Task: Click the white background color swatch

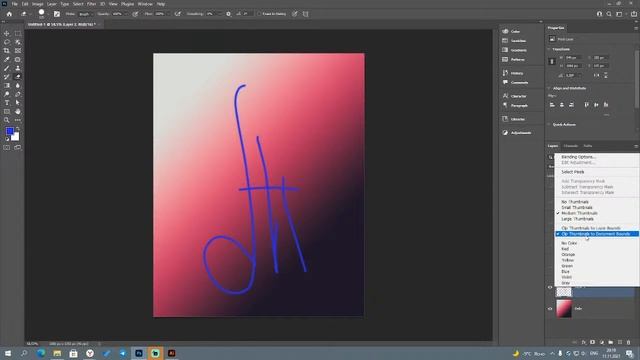Action: click(x=16, y=138)
